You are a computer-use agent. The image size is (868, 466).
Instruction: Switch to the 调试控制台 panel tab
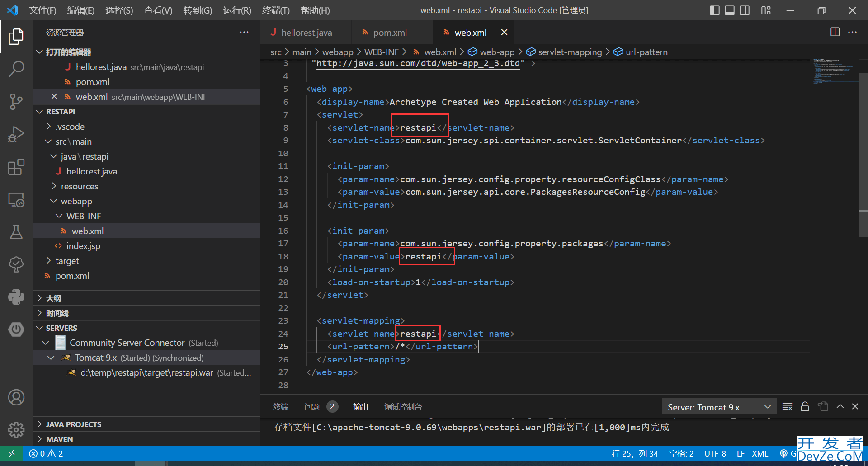pos(403,407)
